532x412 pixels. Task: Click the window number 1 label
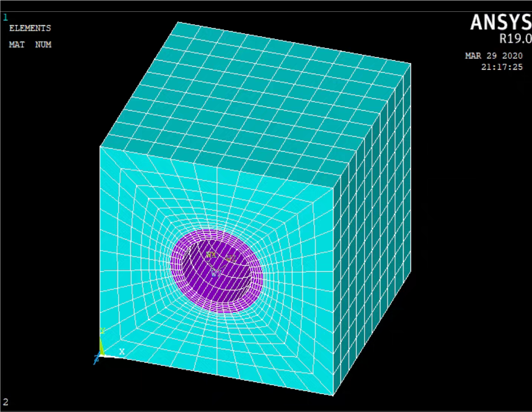coord(5,17)
